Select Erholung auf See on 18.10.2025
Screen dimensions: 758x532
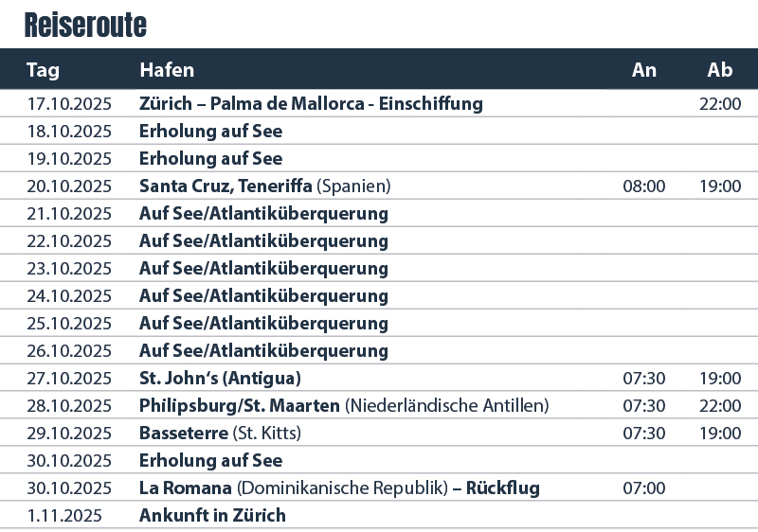210,132
